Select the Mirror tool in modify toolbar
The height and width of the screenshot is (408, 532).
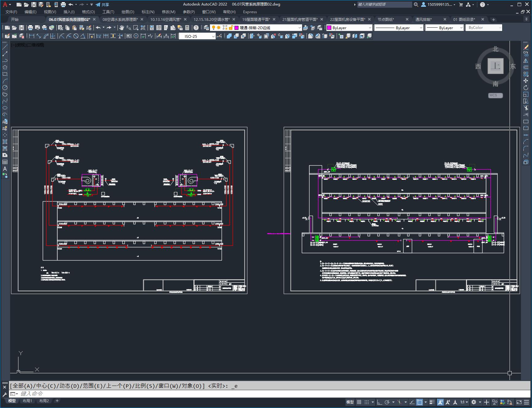tap(526, 61)
